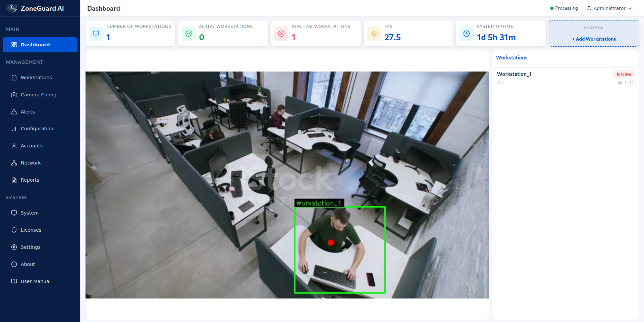This screenshot has height=322, width=644.
Task: Click the Network nodes icon
Action: [x=14, y=163]
